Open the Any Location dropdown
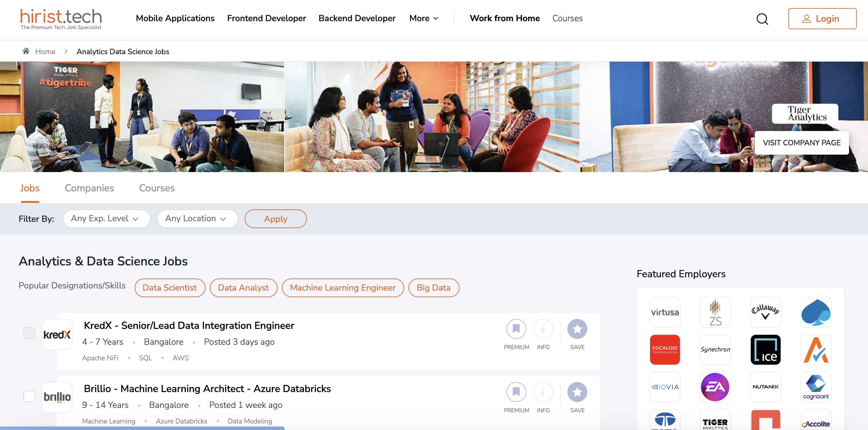Screen dimensions: 868x430 tap(197, 218)
